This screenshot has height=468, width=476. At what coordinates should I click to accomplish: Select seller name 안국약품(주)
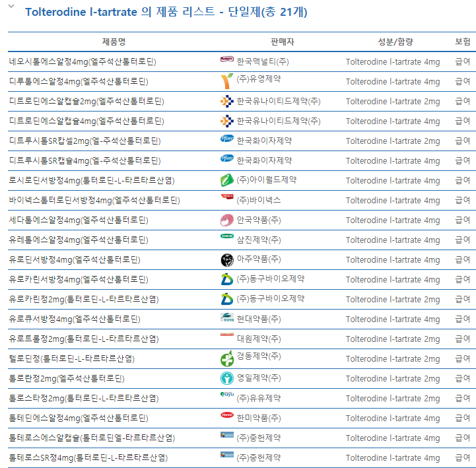[x=259, y=220]
